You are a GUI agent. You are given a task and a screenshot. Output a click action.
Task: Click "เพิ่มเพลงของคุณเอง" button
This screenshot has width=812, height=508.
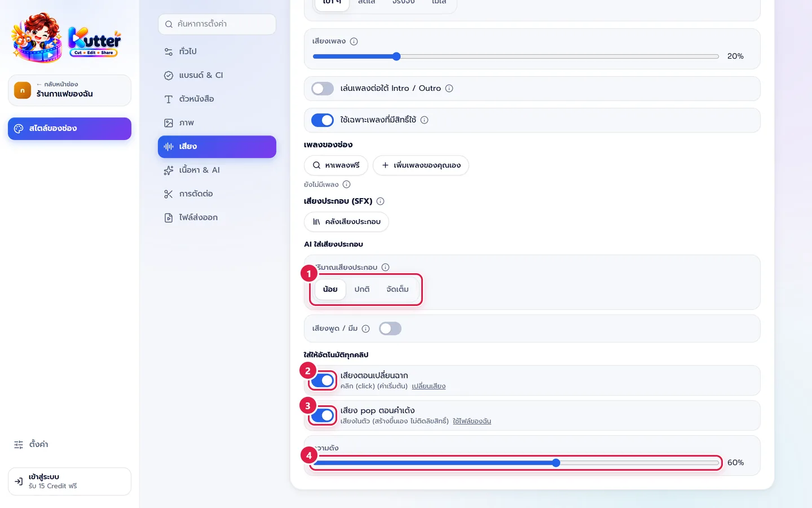(421, 165)
